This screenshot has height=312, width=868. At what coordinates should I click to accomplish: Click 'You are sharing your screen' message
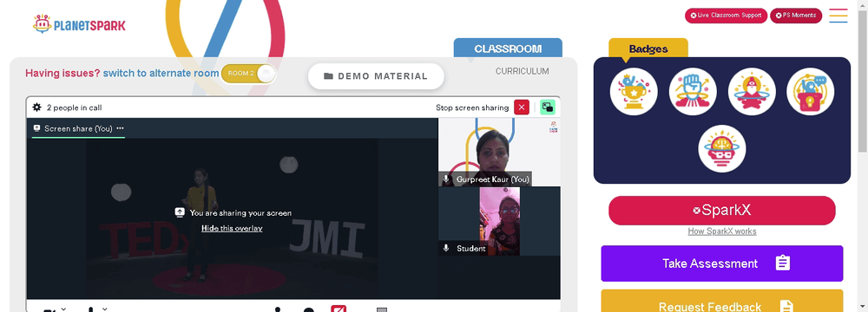coord(240,213)
